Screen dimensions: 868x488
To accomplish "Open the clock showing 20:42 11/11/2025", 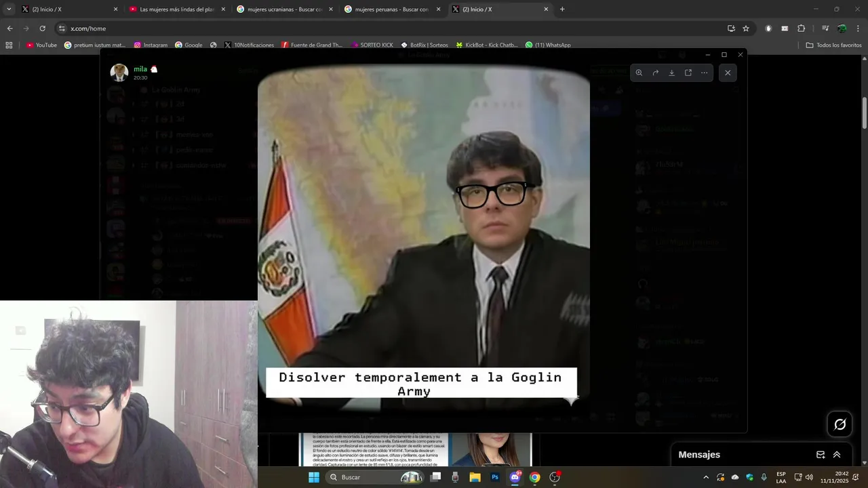I will coord(834,477).
